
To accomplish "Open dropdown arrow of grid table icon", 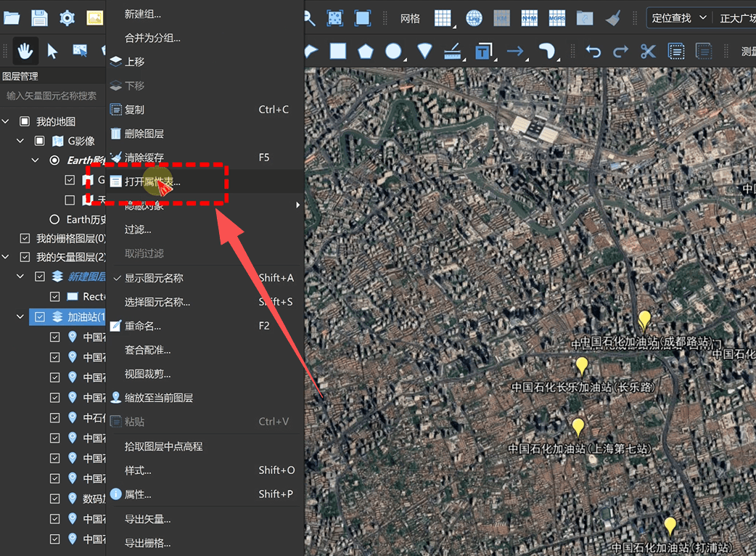I will pos(454,27).
